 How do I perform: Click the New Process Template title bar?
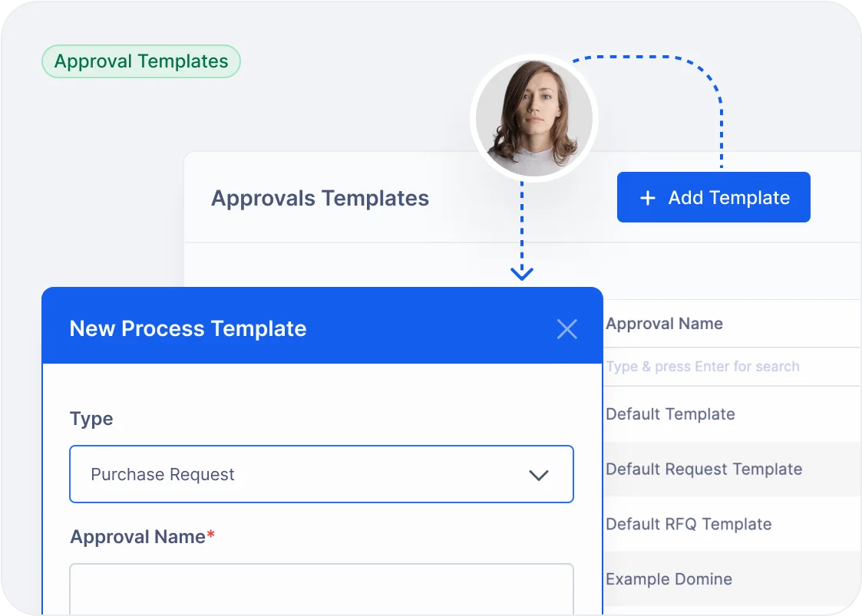tap(188, 328)
